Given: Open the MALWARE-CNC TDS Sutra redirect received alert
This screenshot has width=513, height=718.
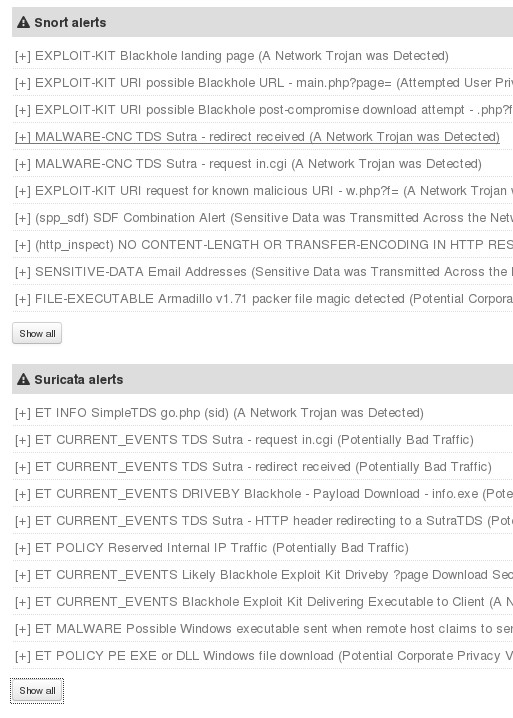Looking at the screenshot, I should [x=257, y=137].
